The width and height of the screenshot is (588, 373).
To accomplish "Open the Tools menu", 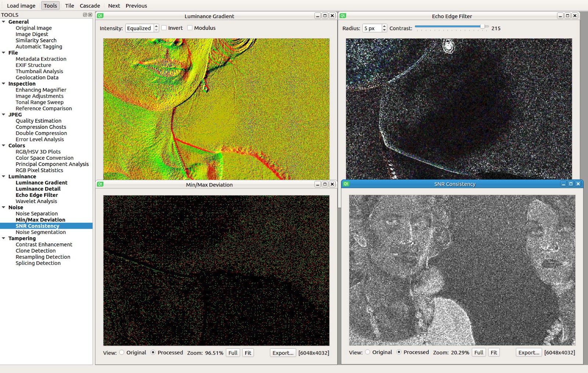I will point(50,5).
